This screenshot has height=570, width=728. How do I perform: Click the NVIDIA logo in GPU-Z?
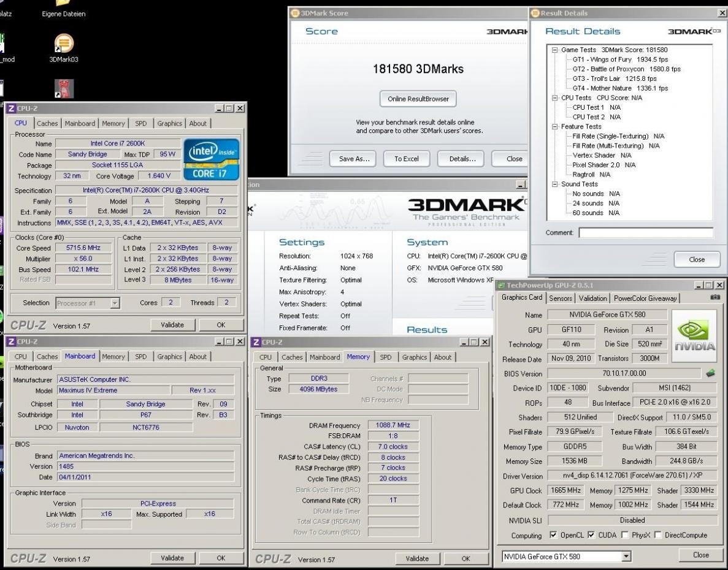point(694,334)
